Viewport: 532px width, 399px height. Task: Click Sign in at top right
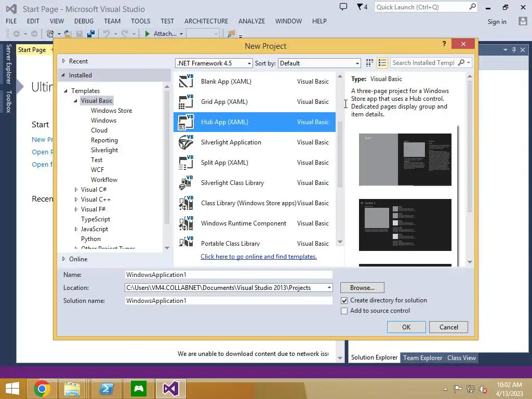click(x=497, y=22)
